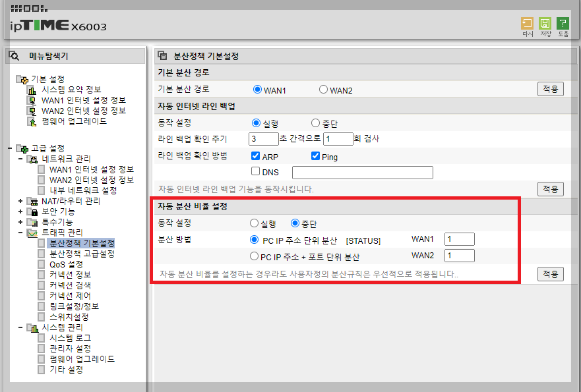This screenshot has height=392, width=581.
Task: Click the 메뉴탐색기 search icon
Action: tap(14, 56)
